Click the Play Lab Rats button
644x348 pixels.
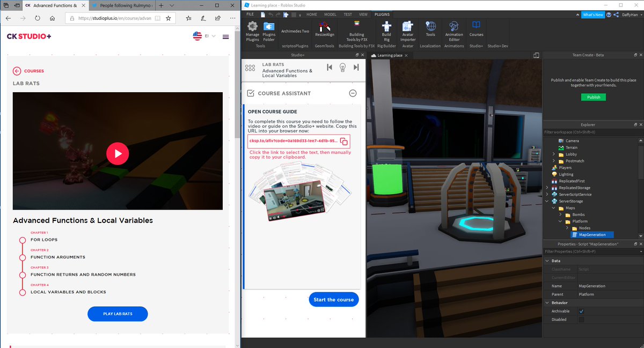118,314
